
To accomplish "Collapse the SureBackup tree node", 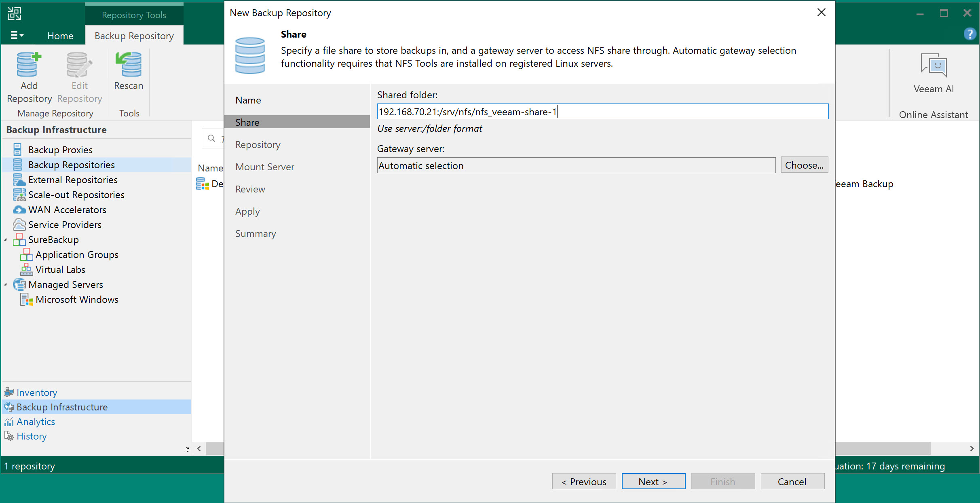I will pos(6,240).
